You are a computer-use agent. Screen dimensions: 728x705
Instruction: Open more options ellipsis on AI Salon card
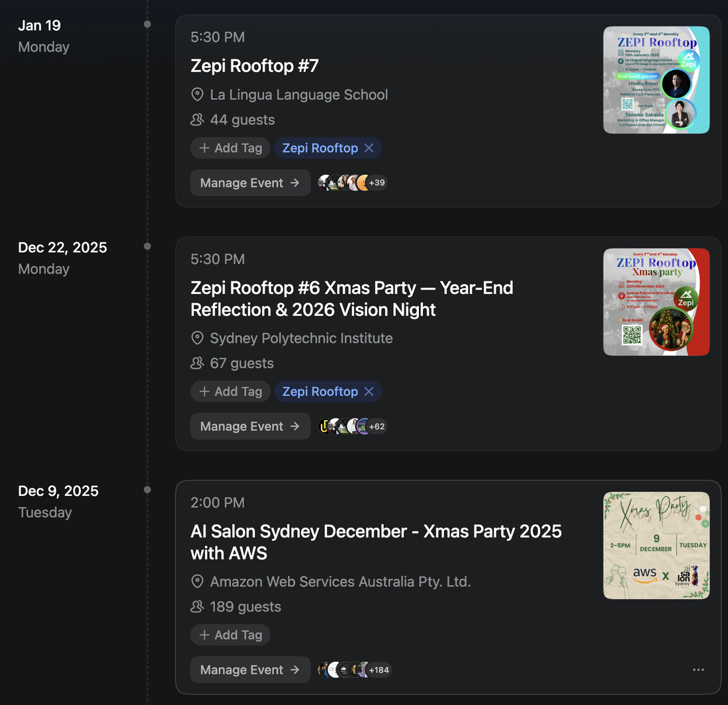tap(698, 670)
